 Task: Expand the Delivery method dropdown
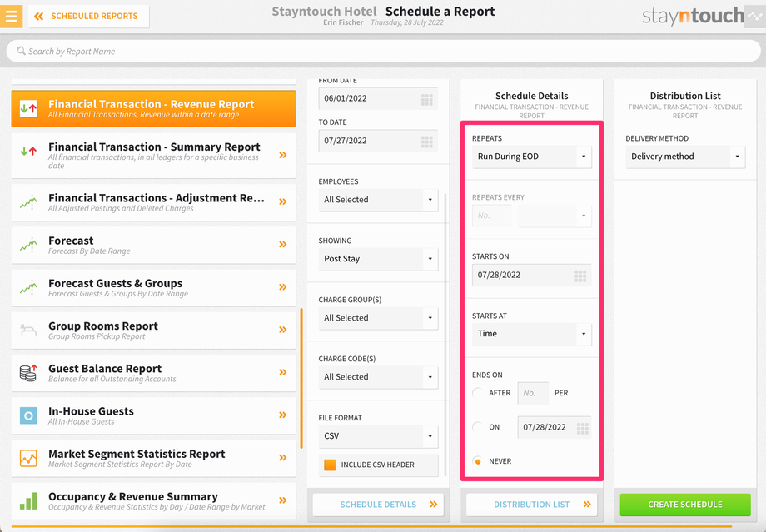(x=685, y=157)
